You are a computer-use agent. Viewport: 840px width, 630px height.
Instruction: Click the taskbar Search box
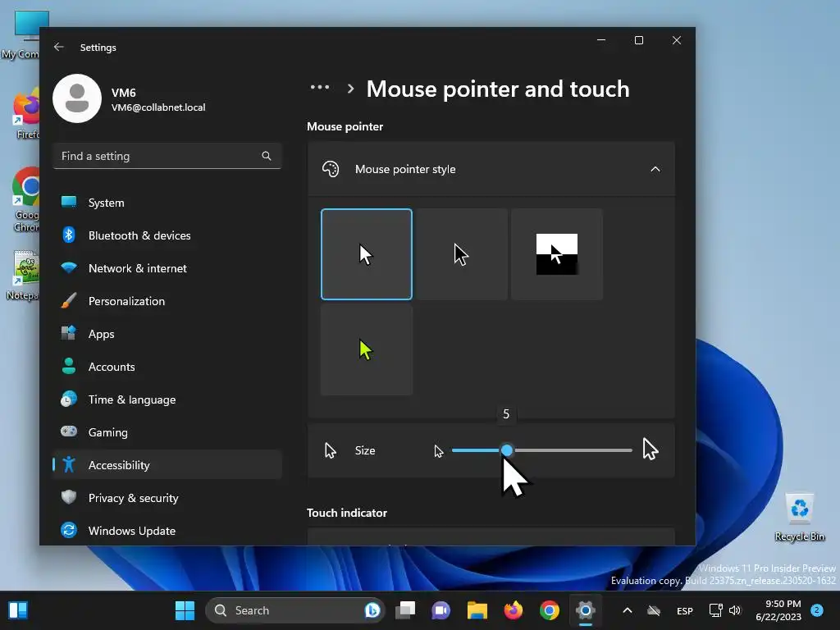pyautogui.click(x=294, y=610)
